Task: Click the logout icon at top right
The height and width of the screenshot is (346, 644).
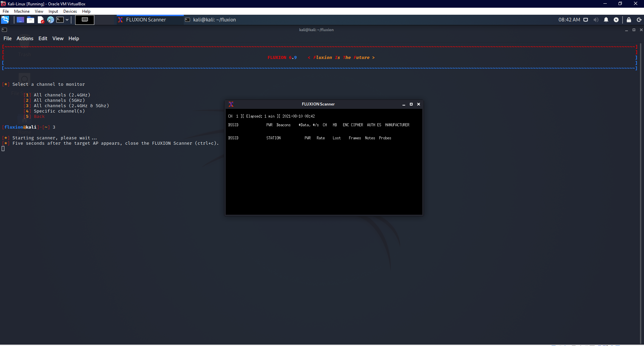Action: coord(639,20)
